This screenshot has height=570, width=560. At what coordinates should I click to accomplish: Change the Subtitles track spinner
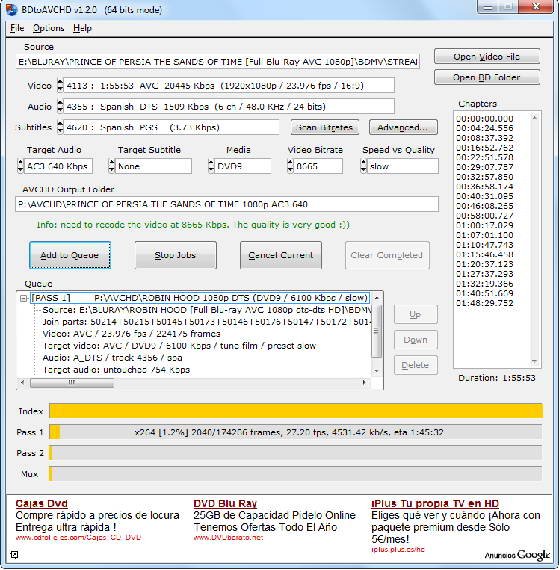pos(60,128)
